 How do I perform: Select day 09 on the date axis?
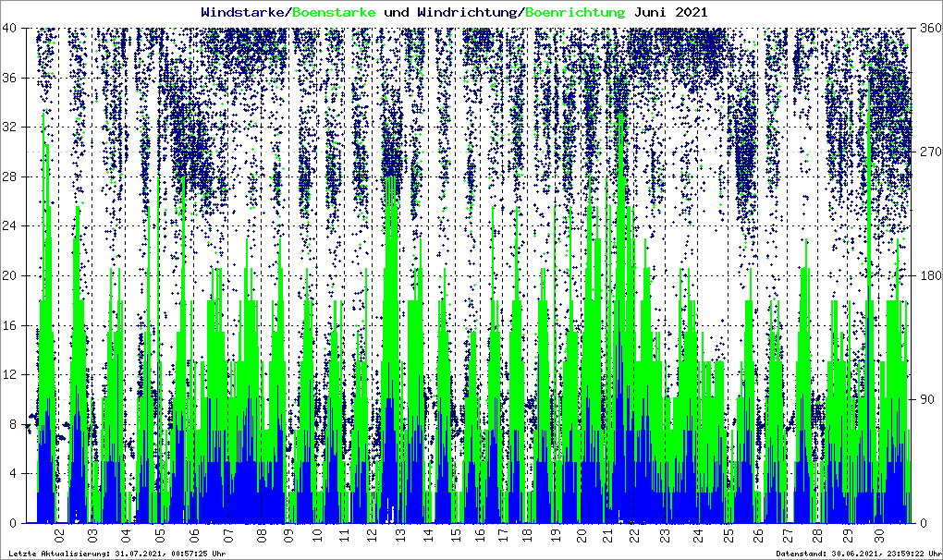(x=288, y=535)
